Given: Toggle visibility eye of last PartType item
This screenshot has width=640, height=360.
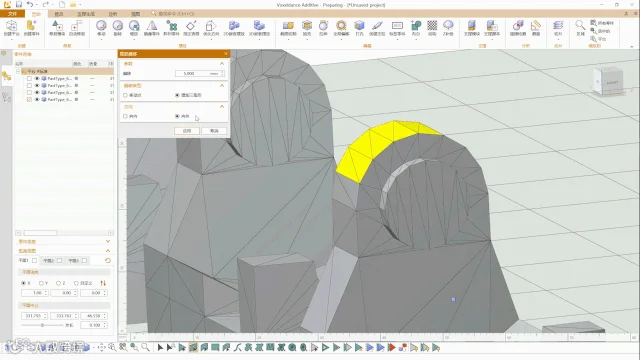Looking at the screenshot, I should click(37, 99).
